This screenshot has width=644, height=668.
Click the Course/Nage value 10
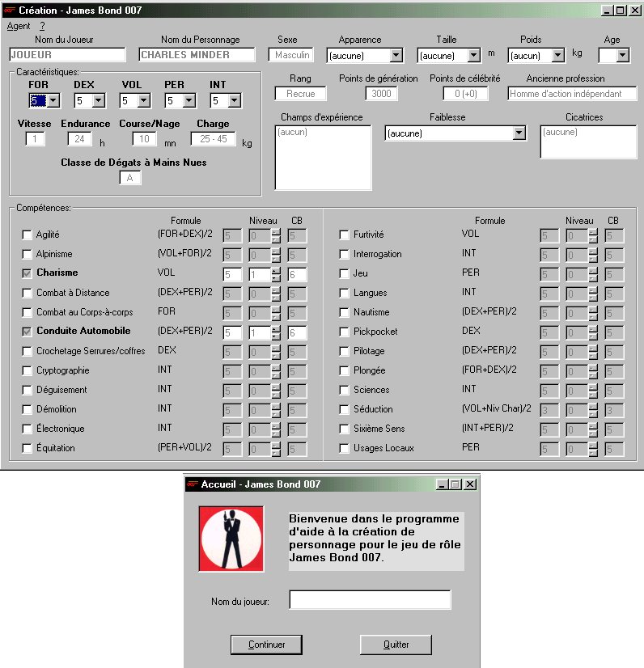[x=144, y=139]
